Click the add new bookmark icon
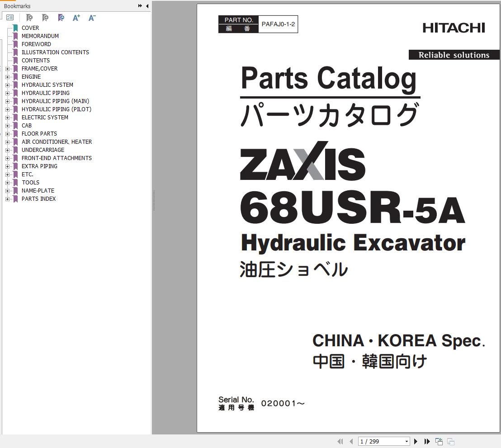The image size is (501, 448). [45, 18]
